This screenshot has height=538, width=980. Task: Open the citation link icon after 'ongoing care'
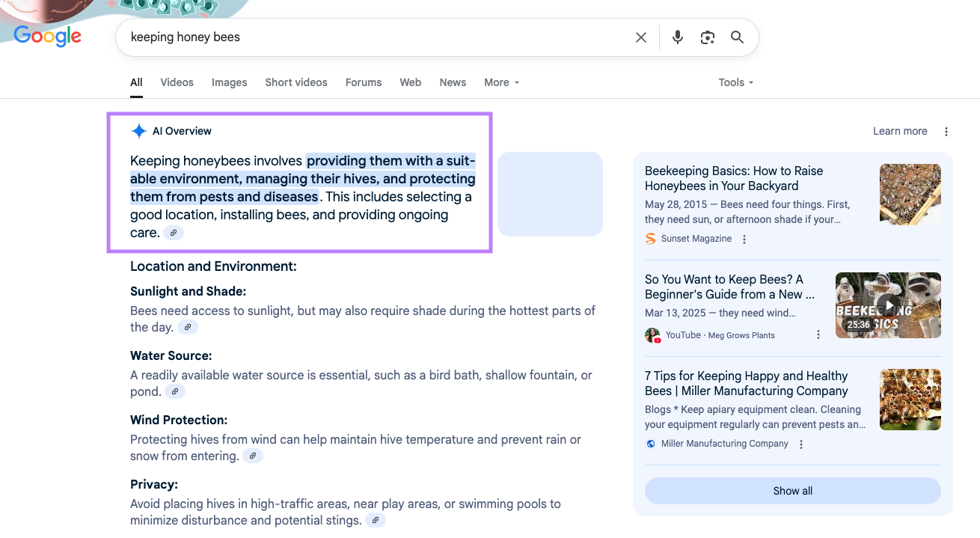[x=174, y=233]
